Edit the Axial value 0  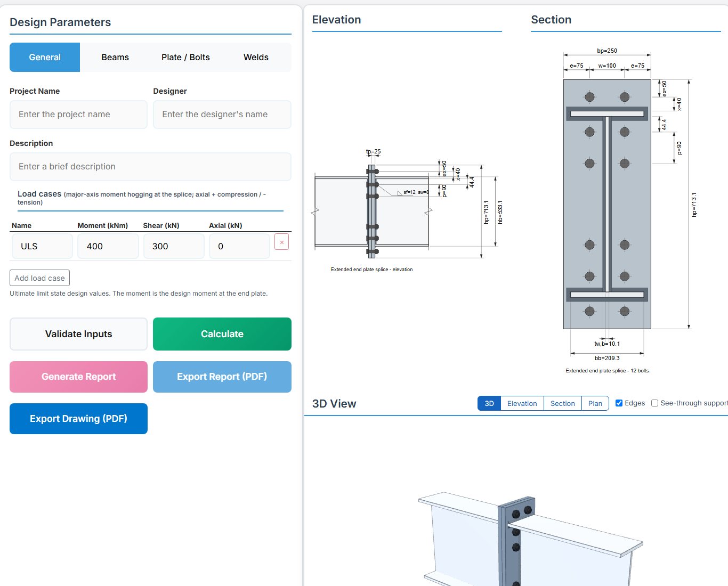coord(239,246)
